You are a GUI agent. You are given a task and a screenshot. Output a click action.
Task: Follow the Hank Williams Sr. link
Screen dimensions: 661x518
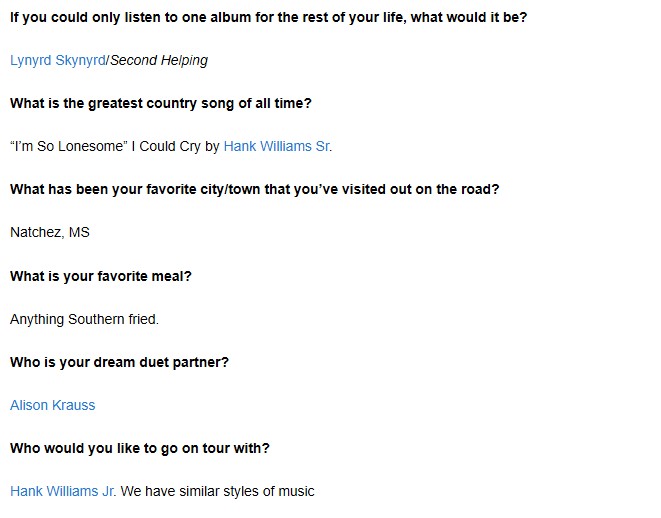pos(277,146)
